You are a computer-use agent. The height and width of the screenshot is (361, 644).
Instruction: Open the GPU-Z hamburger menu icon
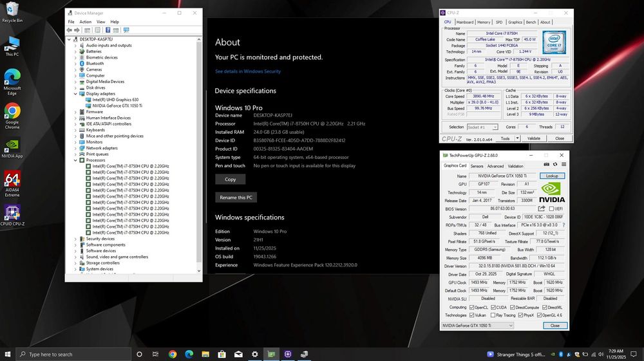coord(564,165)
